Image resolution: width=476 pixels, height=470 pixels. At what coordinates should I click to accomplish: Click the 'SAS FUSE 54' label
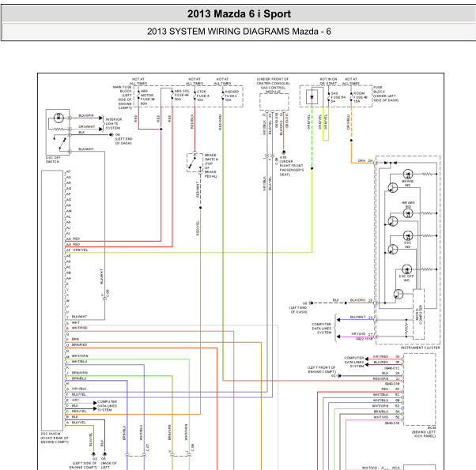click(338, 97)
